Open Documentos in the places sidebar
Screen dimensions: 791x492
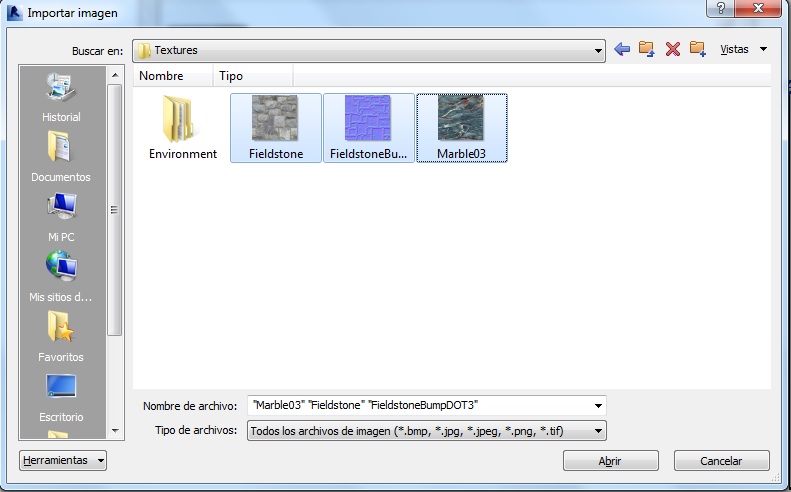tap(61, 158)
